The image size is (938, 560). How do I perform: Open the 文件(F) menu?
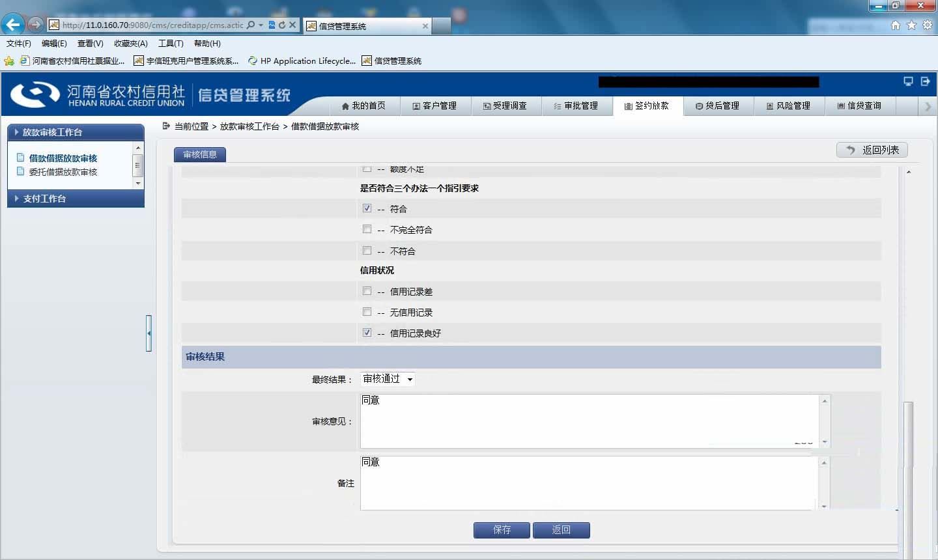coord(19,44)
